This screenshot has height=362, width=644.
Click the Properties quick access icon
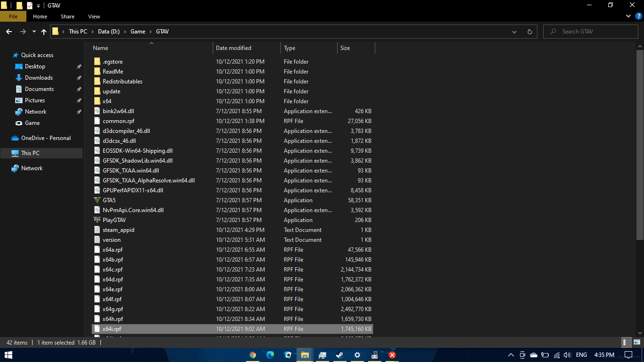click(29, 6)
